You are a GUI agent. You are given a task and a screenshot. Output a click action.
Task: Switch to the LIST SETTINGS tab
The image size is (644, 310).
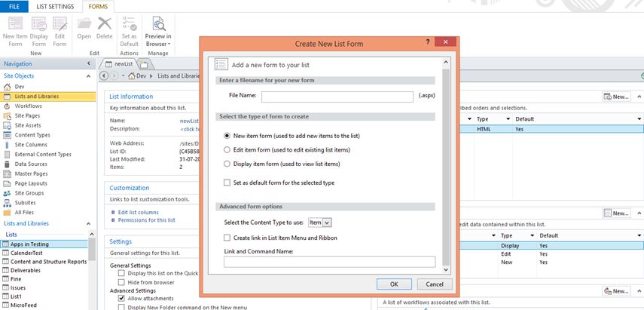(x=55, y=7)
